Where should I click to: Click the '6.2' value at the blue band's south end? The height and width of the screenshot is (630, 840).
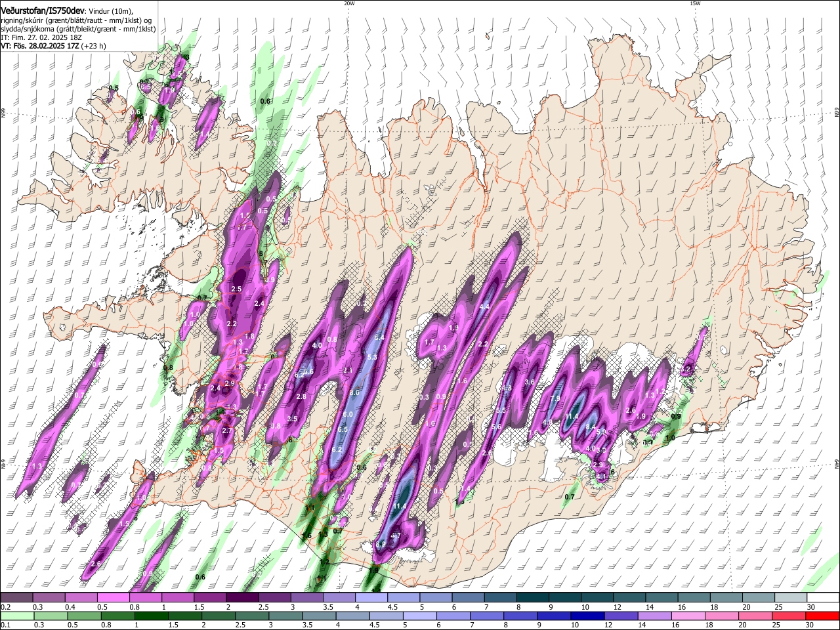[337, 450]
